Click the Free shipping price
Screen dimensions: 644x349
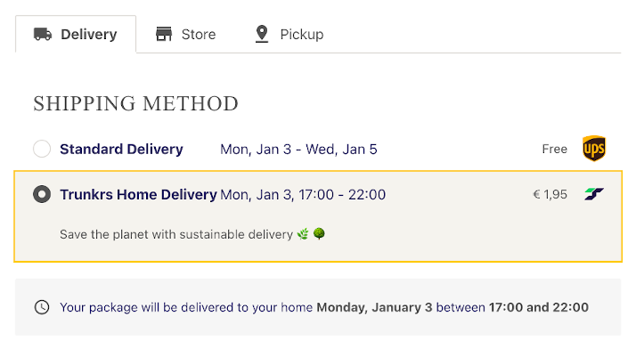click(554, 149)
